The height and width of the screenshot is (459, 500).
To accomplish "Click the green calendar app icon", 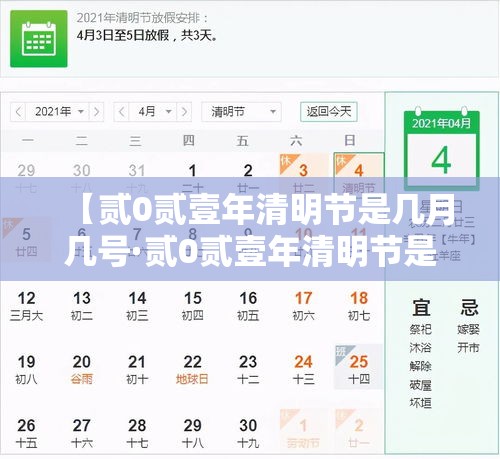I will coord(39,39).
